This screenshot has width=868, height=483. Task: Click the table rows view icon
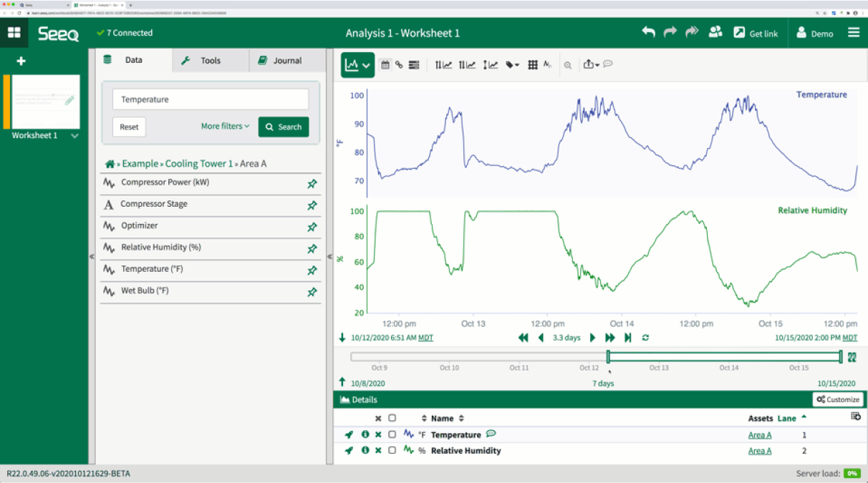[x=414, y=64]
